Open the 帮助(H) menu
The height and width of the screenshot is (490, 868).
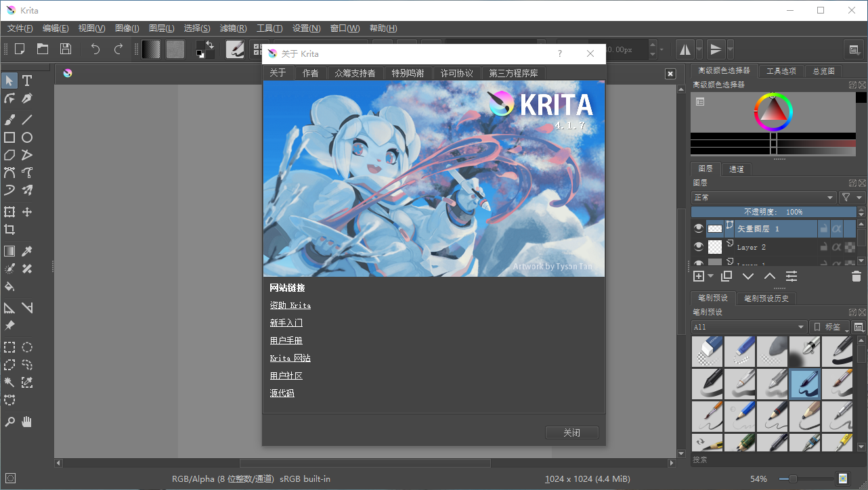[383, 28]
